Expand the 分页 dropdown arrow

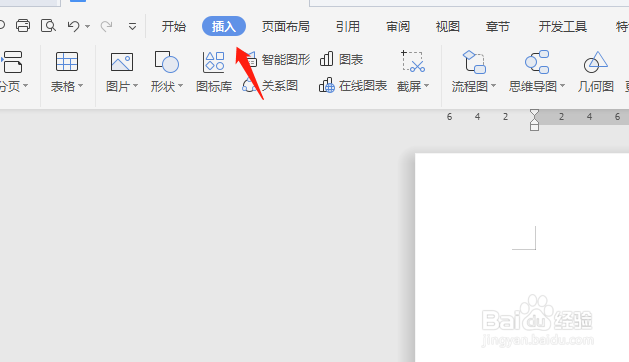tap(26, 85)
